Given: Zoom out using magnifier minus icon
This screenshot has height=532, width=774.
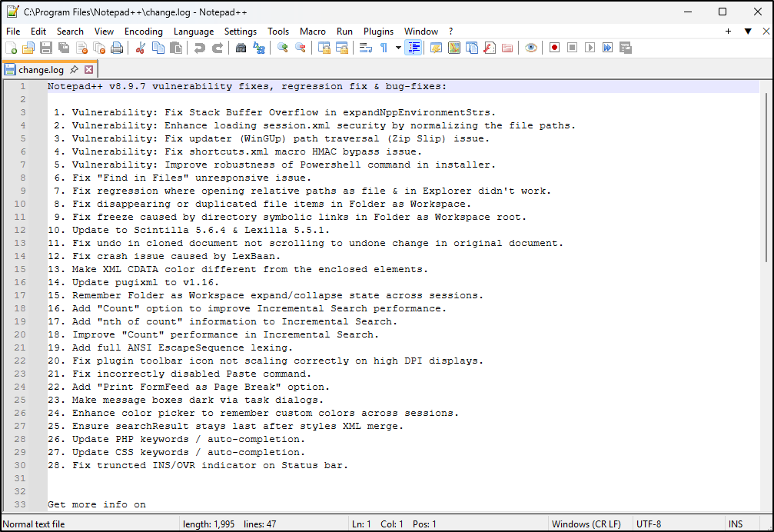Looking at the screenshot, I should [x=300, y=48].
